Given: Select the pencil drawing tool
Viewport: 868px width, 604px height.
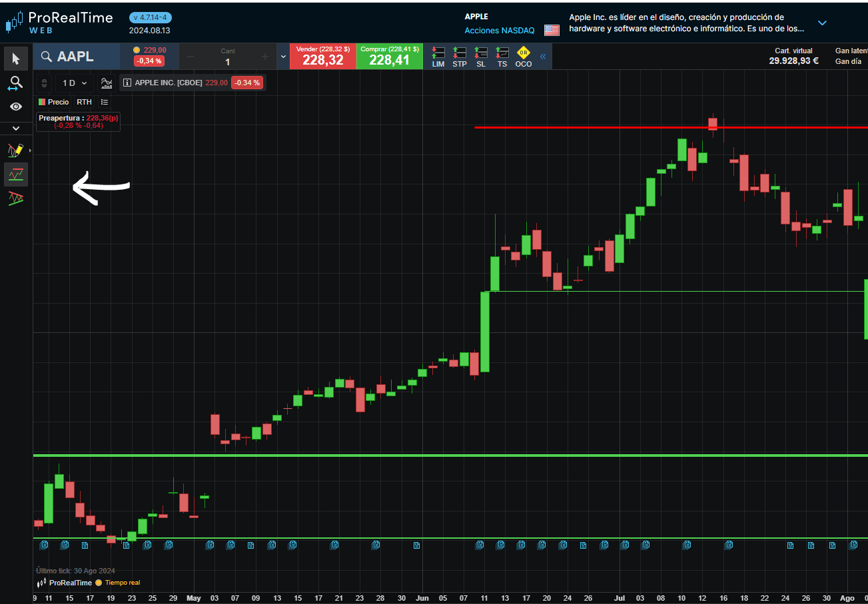Looking at the screenshot, I should [x=15, y=151].
